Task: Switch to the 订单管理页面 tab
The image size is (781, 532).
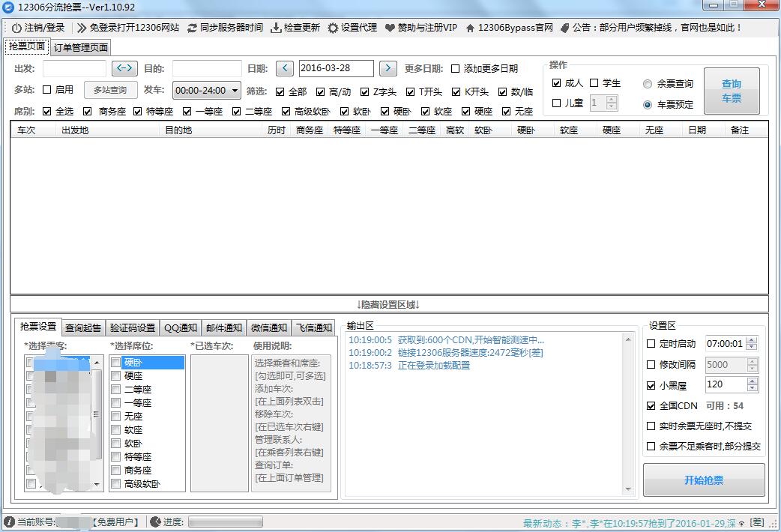Action: [x=79, y=46]
